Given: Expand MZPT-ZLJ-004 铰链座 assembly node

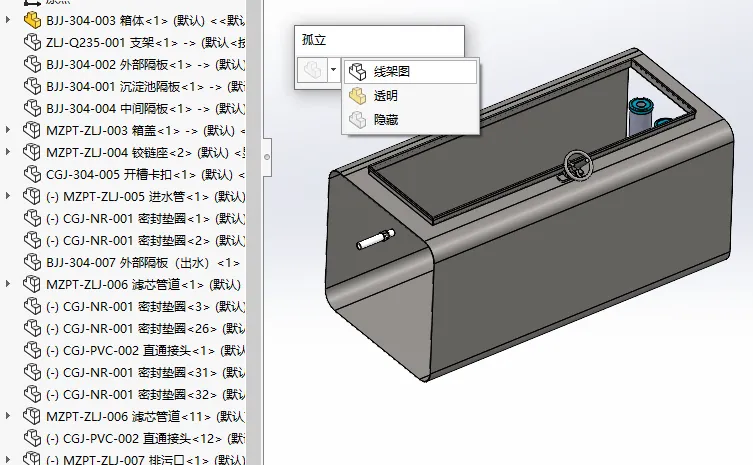Looking at the screenshot, I should click(9, 152).
